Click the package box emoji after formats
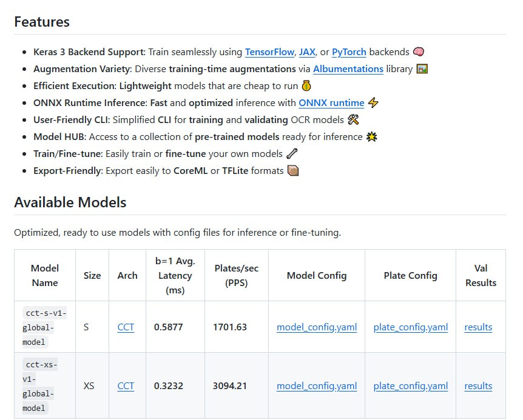 pyautogui.click(x=293, y=171)
